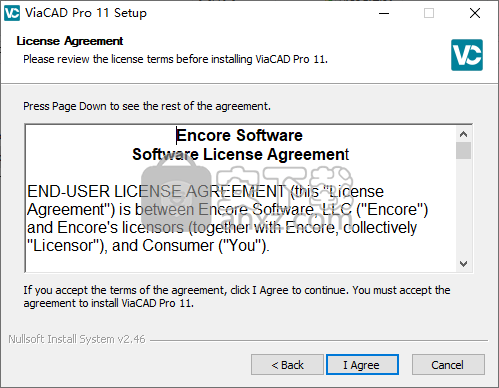Click the ViaCAD title bar logo icon
The width and height of the screenshot is (499, 388).
[x=12, y=13]
